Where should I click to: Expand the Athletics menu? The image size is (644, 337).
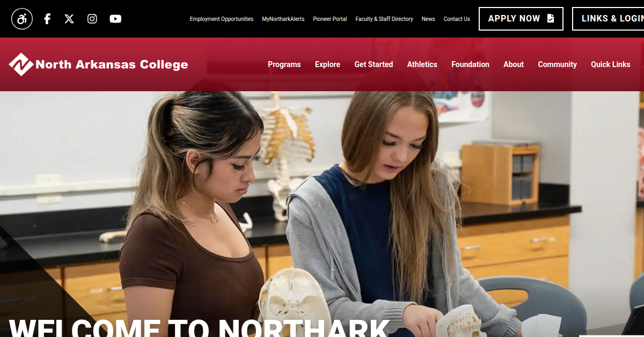click(422, 64)
